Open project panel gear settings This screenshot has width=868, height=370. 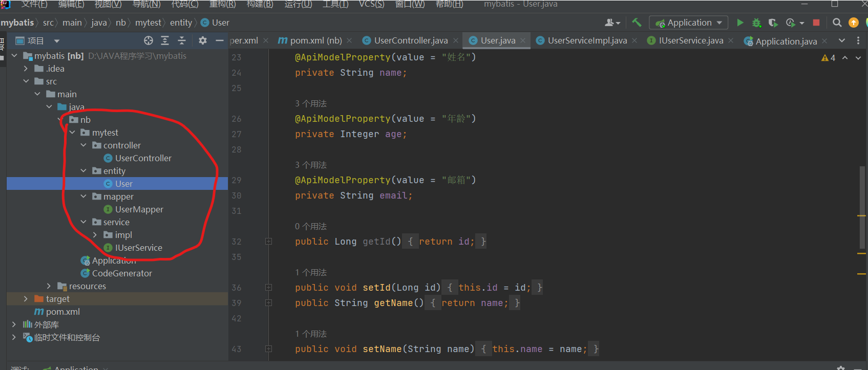(x=203, y=40)
